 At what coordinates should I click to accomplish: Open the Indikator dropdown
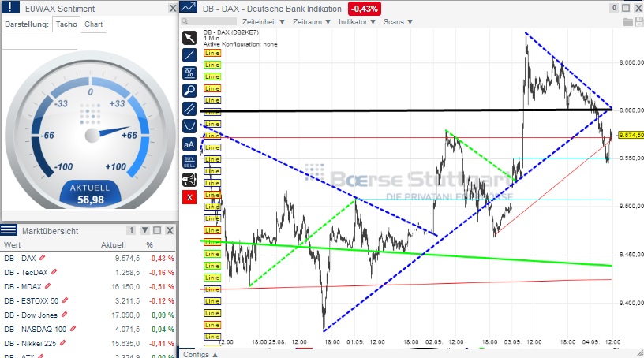click(357, 22)
